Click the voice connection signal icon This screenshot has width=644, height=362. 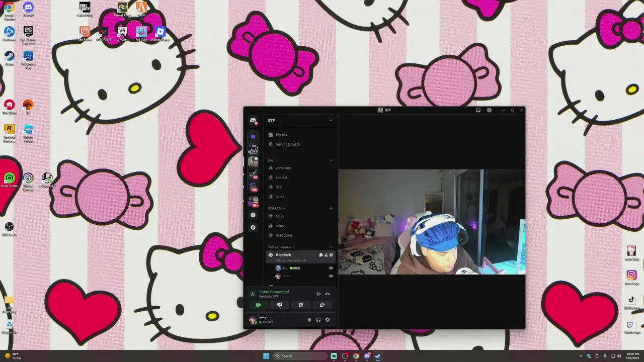[253, 294]
